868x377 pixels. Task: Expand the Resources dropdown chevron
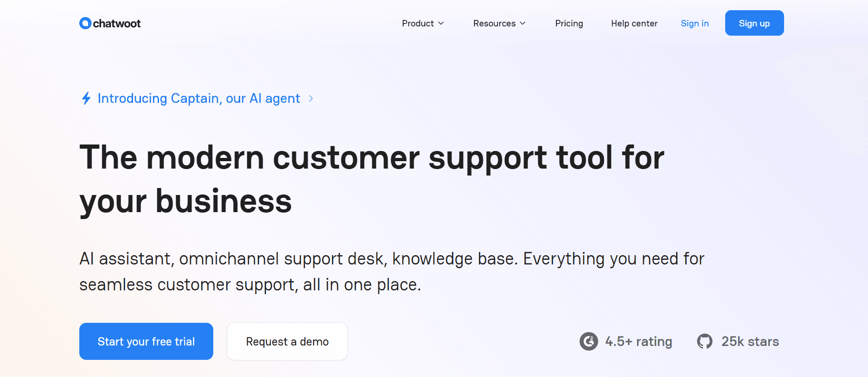coord(523,23)
